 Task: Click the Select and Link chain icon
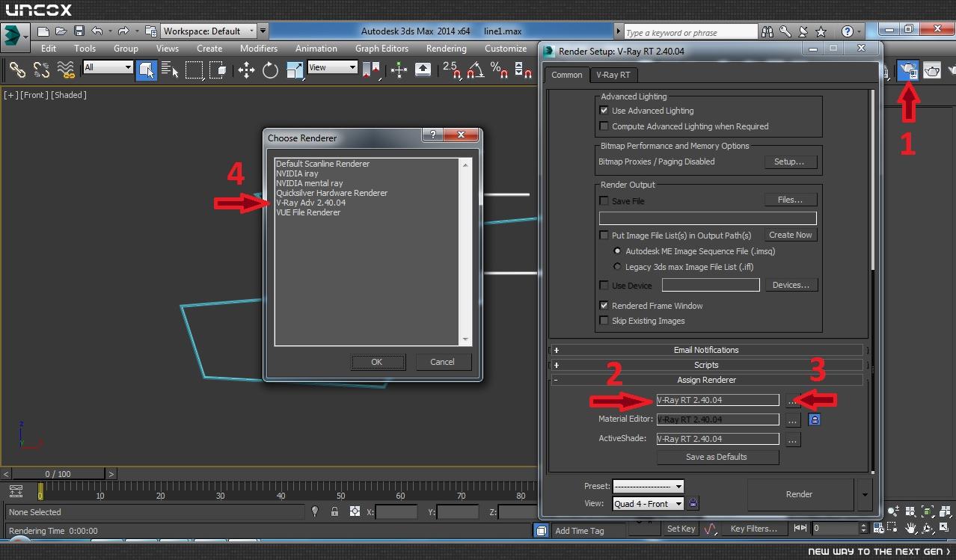[x=16, y=70]
